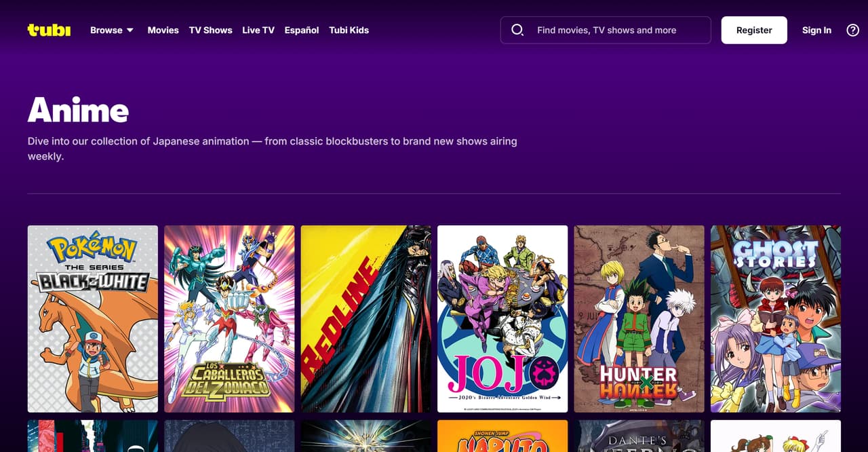Select the Redline movie poster
Screen dimensions: 868x452
pos(366,319)
